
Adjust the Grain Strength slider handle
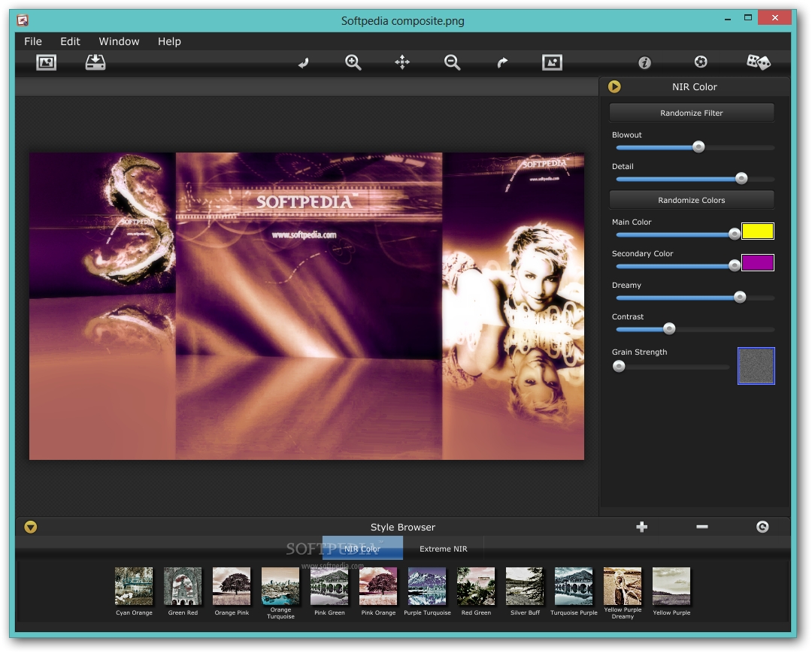click(619, 367)
